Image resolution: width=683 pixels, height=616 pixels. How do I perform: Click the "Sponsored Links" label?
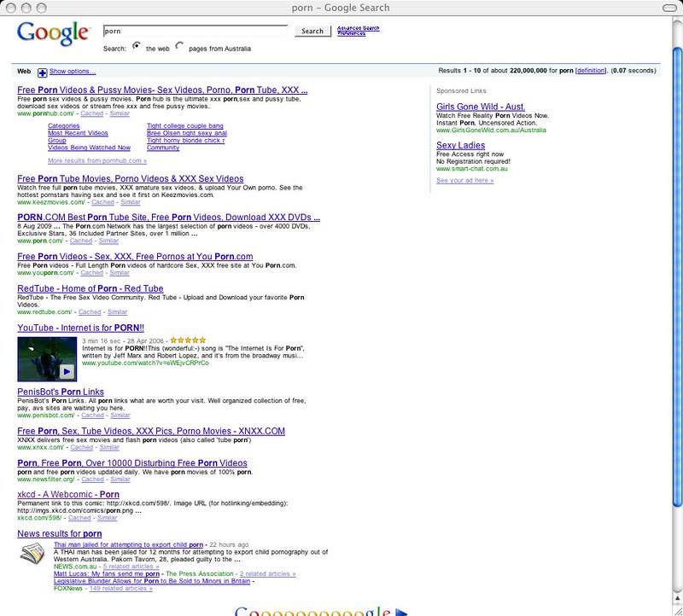[461, 91]
